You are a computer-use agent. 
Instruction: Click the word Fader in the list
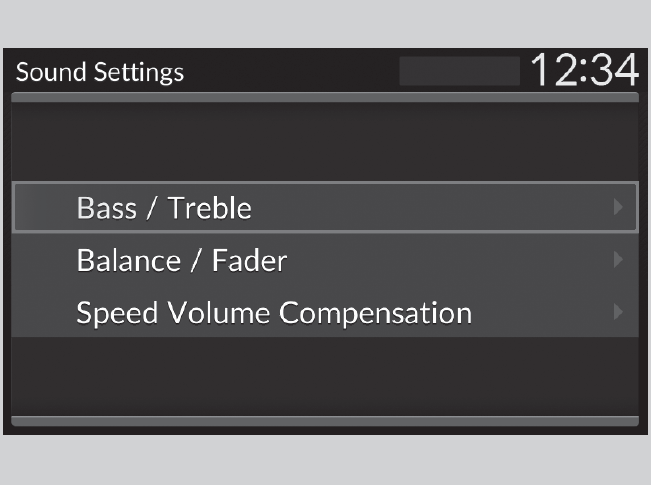(250, 261)
